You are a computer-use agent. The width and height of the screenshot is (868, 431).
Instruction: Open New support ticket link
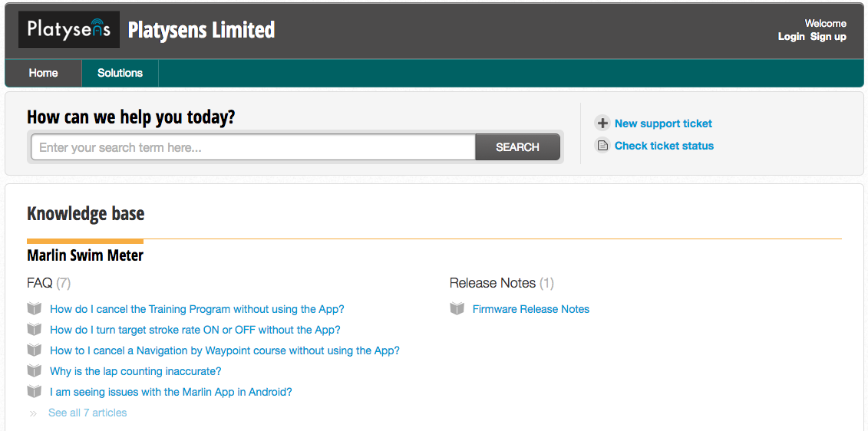coord(663,123)
